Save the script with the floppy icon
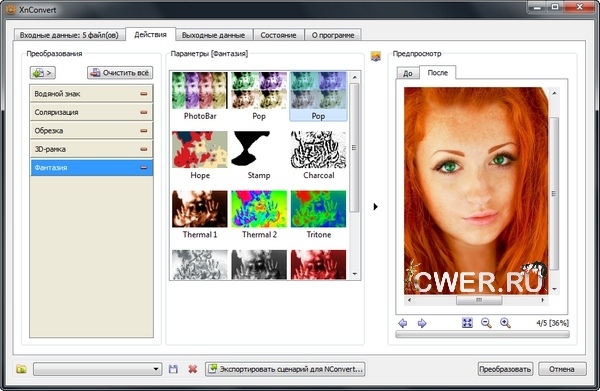Viewport: 600px width, 391px height. pyautogui.click(x=173, y=369)
